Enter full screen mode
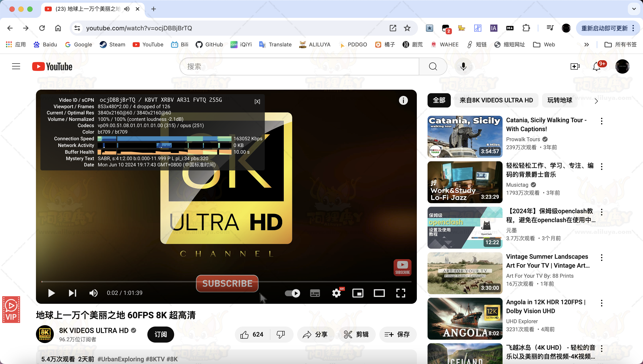This screenshot has height=364, width=643. pyautogui.click(x=401, y=293)
